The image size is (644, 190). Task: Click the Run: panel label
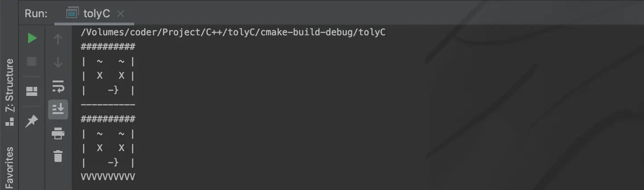pyautogui.click(x=36, y=14)
